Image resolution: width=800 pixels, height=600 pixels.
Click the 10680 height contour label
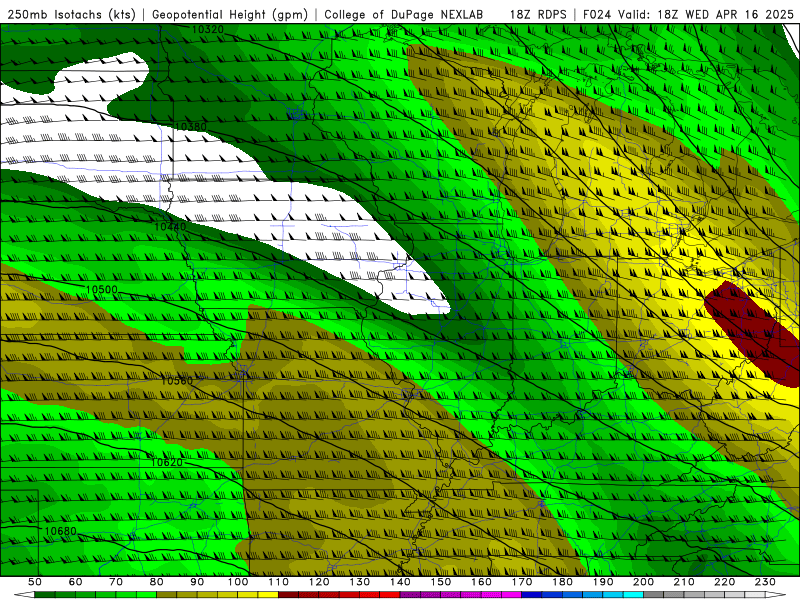[60, 531]
